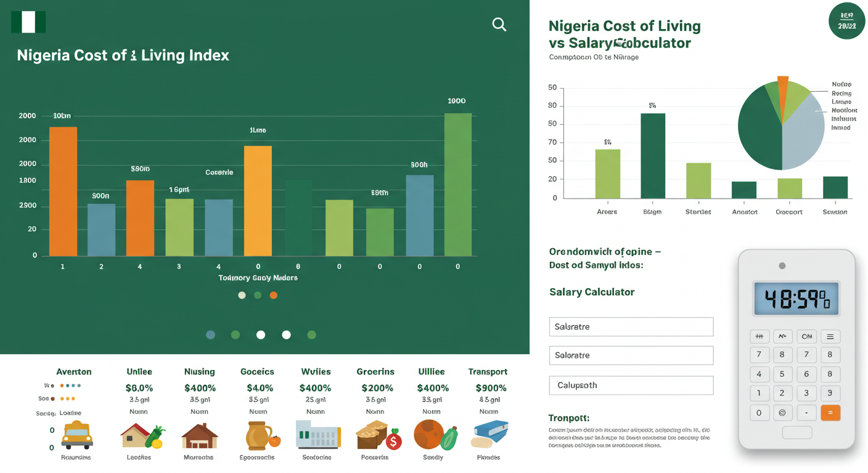Click the orange equals key on calculator
This screenshot has height=473, width=868.
(x=830, y=413)
